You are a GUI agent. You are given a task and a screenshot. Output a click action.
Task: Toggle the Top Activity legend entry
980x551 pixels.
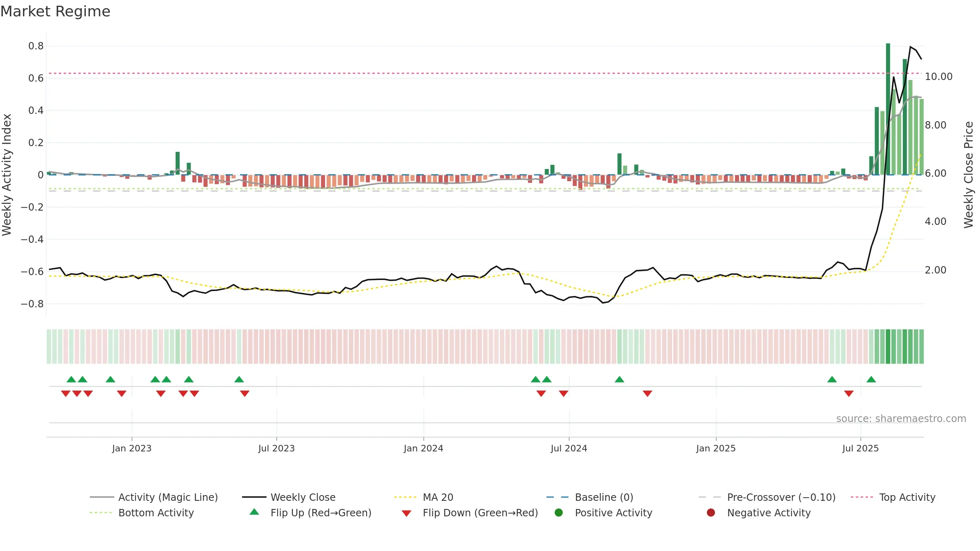coord(893,497)
